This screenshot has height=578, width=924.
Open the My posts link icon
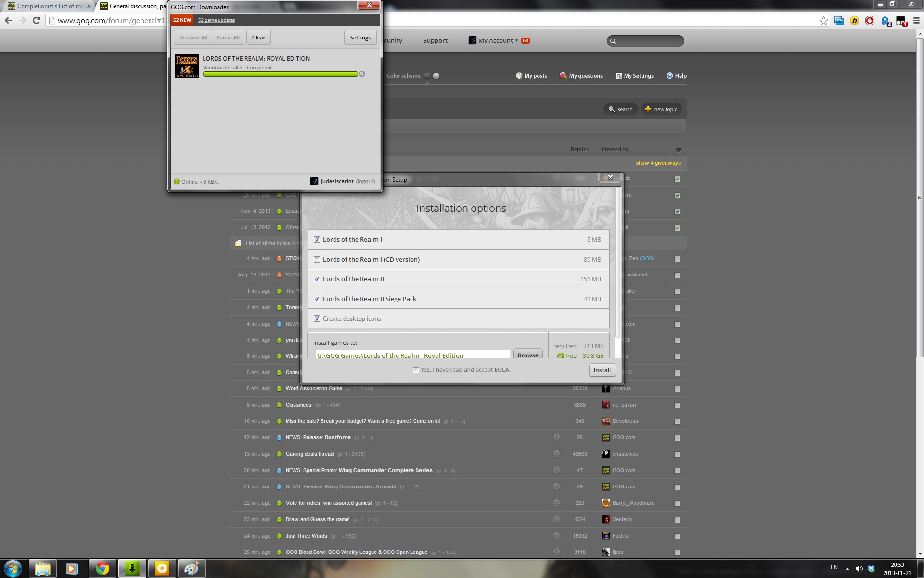click(519, 76)
